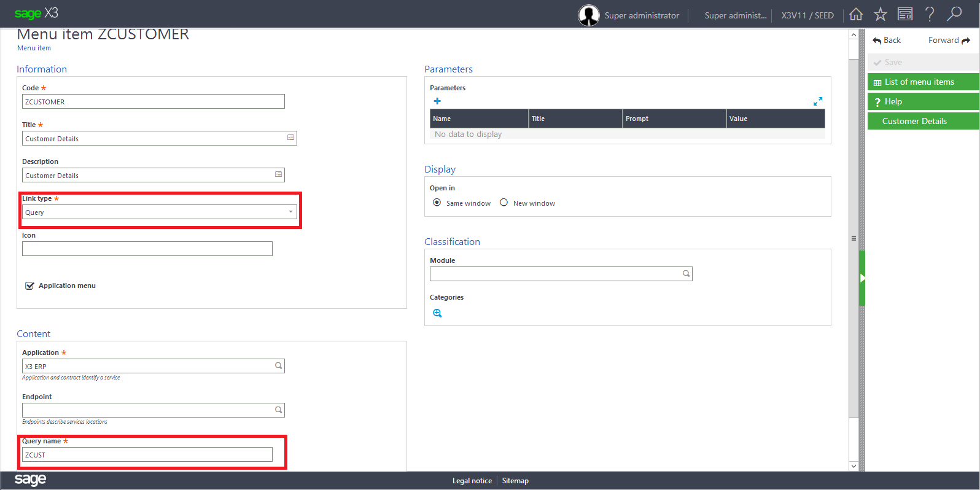Open the Module lookup magnifier
Viewport: 980px width, 490px height.
tap(686, 274)
